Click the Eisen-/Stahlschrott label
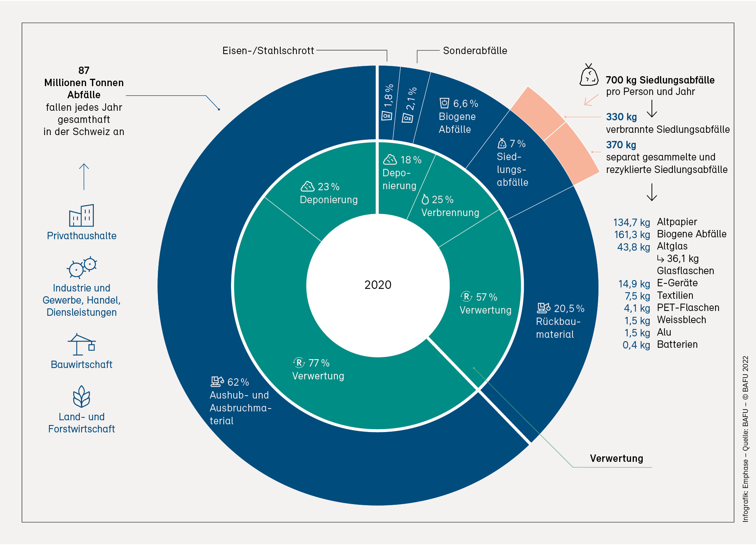The width and height of the screenshot is (756, 545). [x=268, y=51]
